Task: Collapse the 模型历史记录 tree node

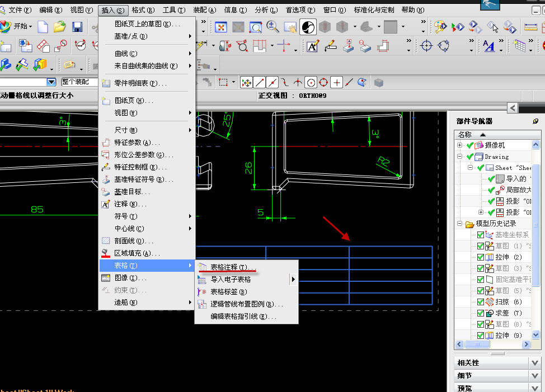Action: (460, 224)
